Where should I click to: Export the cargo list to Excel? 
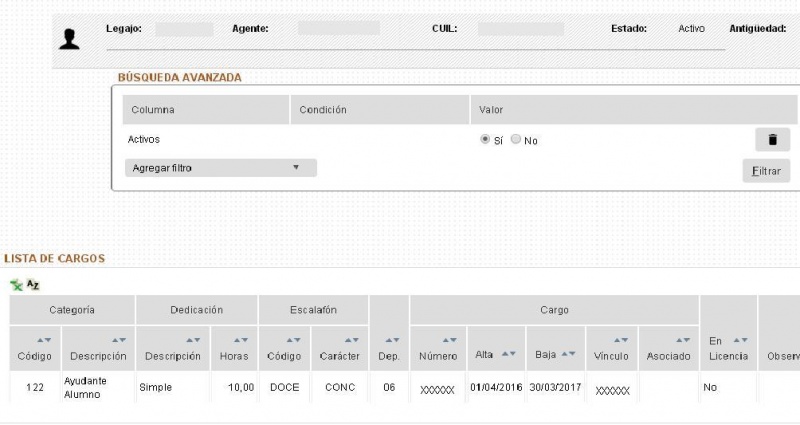coord(16,285)
